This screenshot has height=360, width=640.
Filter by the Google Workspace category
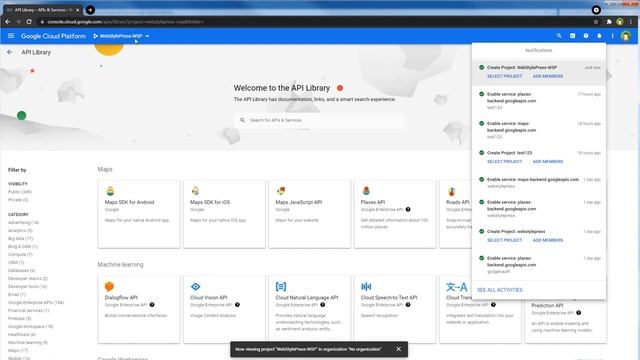(31, 327)
